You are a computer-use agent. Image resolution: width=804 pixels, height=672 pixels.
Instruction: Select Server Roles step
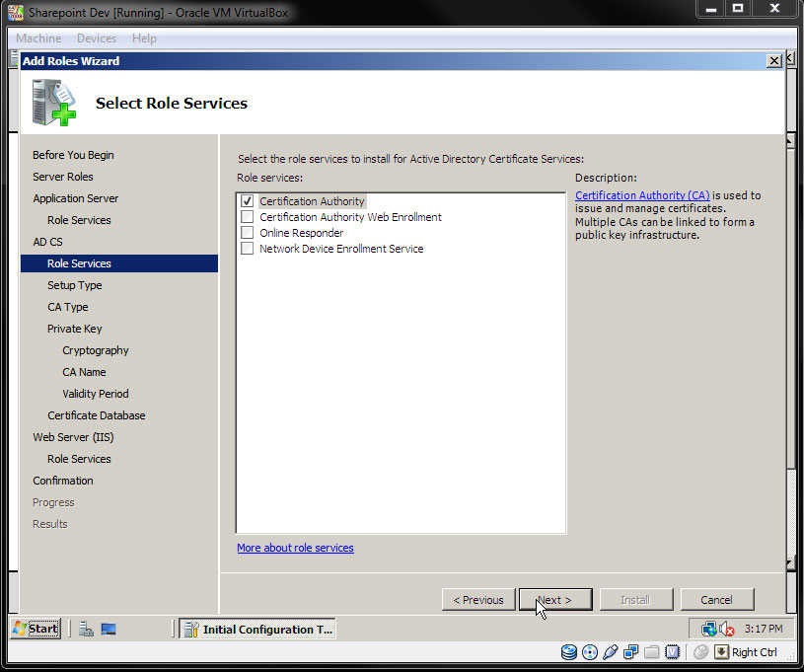click(63, 177)
